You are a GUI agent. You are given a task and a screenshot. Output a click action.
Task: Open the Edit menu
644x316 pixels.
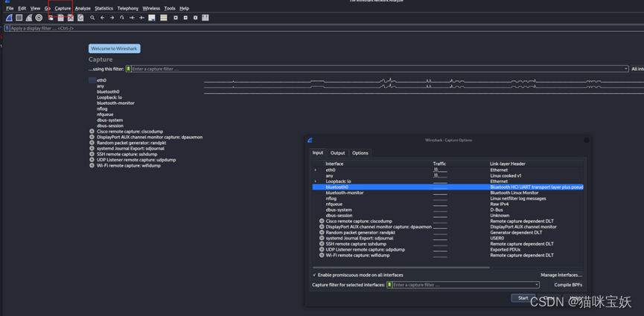point(22,8)
